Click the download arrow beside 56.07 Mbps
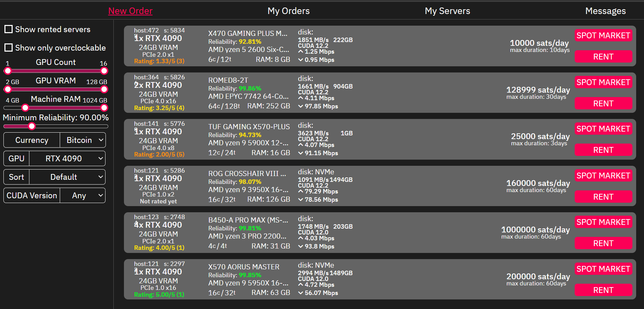 pyautogui.click(x=300, y=293)
